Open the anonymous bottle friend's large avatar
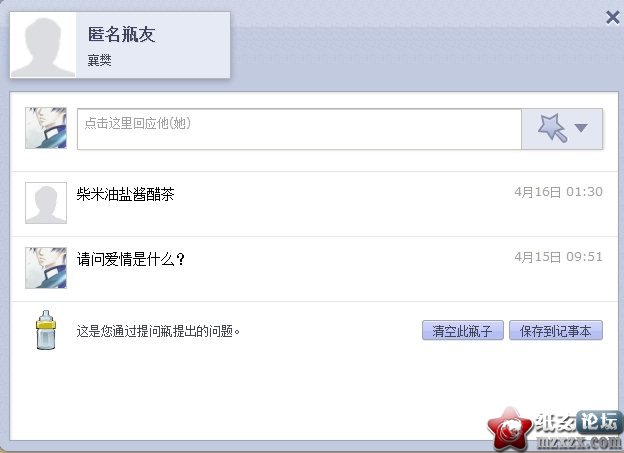The width and height of the screenshot is (624, 453). pyautogui.click(x=43, y=45)
